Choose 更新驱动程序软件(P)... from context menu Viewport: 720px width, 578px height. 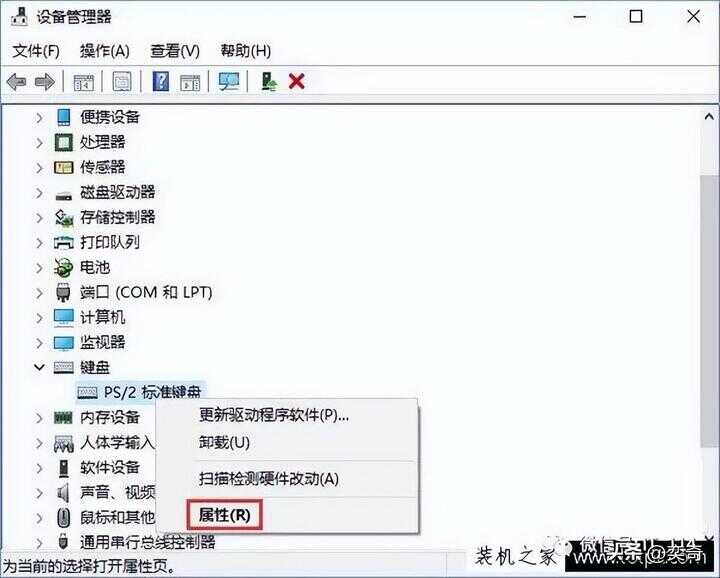click(274, 415)
